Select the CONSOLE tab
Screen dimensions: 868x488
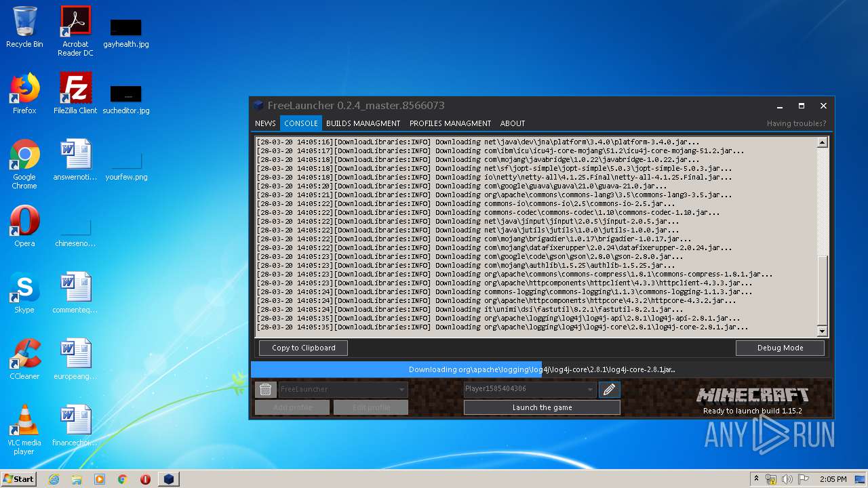tap(301, 123)
